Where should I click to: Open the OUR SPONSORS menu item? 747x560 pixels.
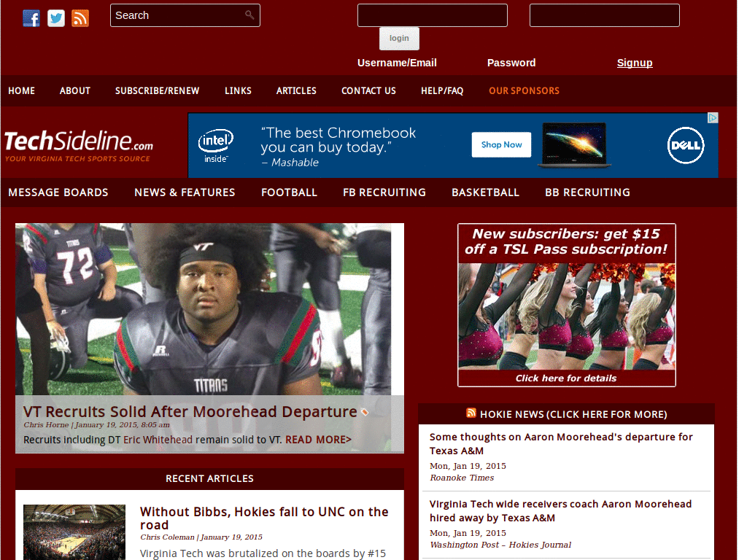pyautogui.click(x=524, y=90)
